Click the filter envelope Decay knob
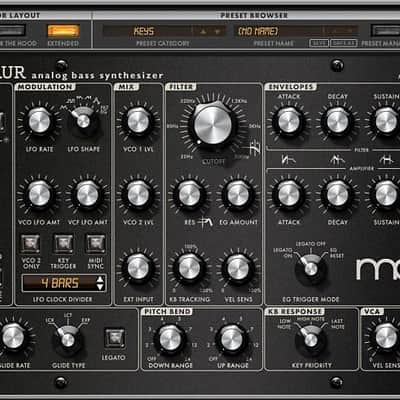This screenshot has height=400, width=400. [x=337, y=121]
